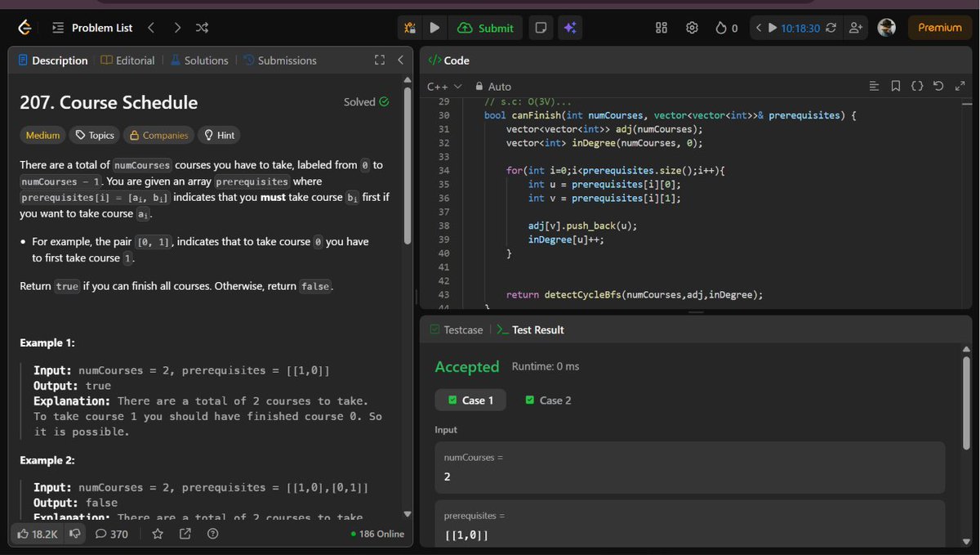This screenshot has height=555, width=980.
Task: Click the 186 Online indicator
Action: click(377, 534)
